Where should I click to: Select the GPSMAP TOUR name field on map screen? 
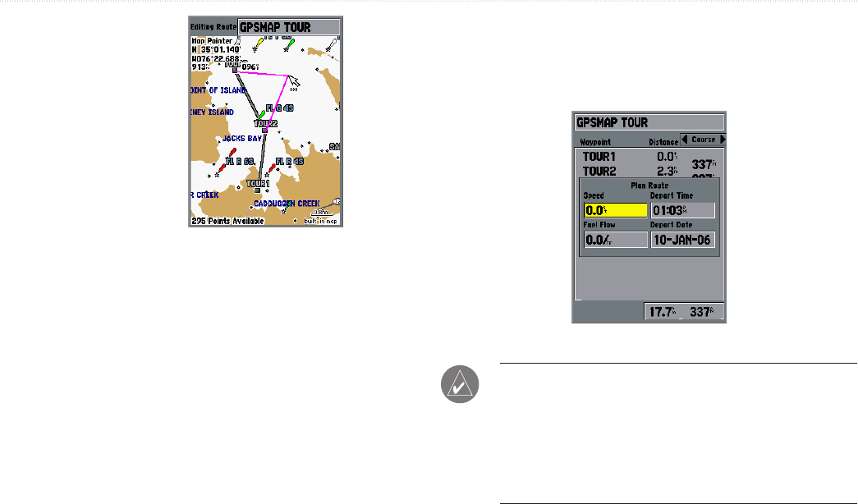289,27
